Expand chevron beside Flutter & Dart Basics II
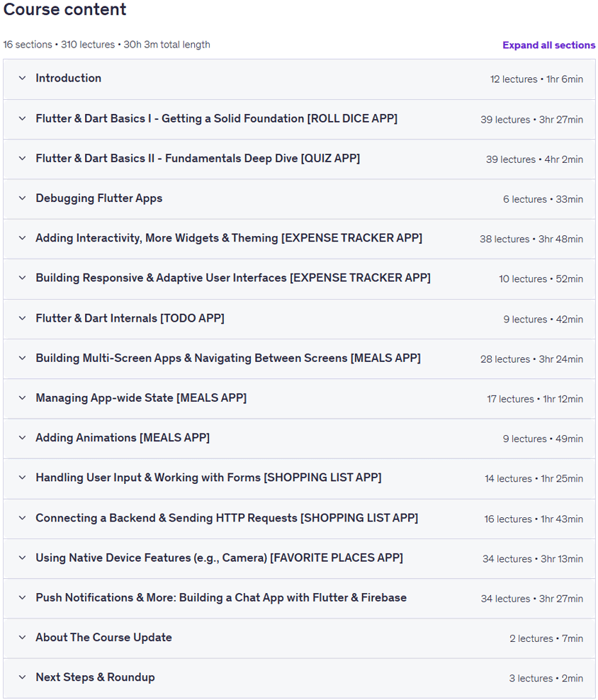 [23, 158]
